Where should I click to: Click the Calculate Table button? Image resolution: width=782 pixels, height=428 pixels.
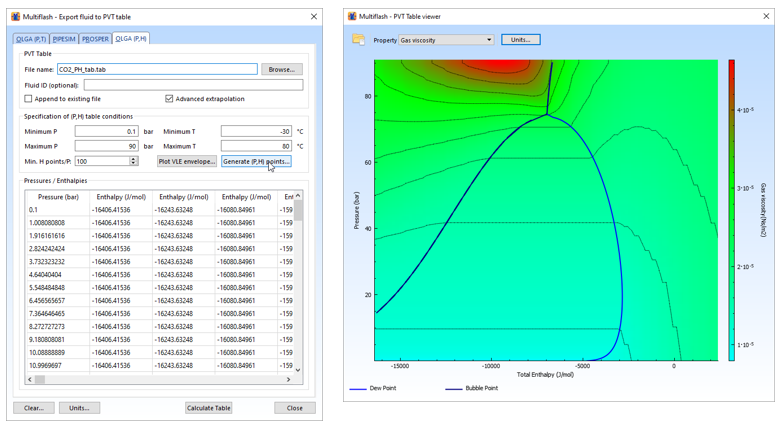tap(208, 408)
